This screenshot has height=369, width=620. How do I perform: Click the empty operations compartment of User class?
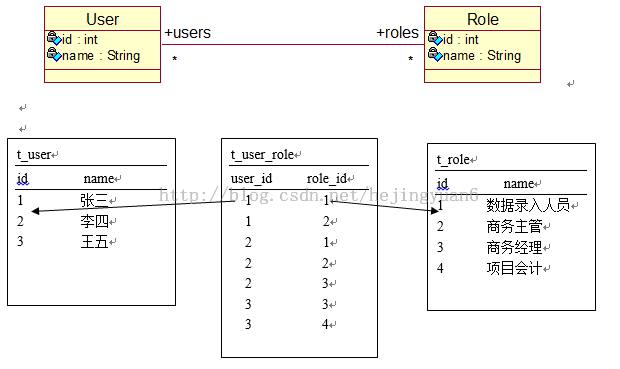(102, 76)
